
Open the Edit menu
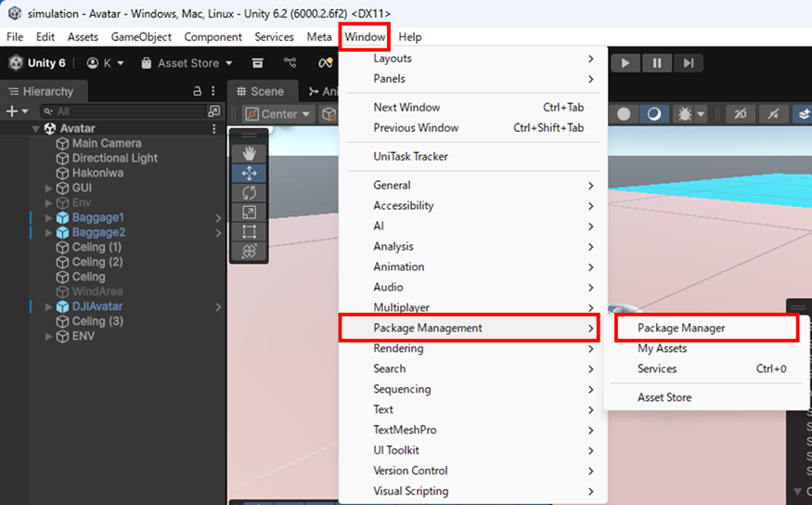coord(45,37)
